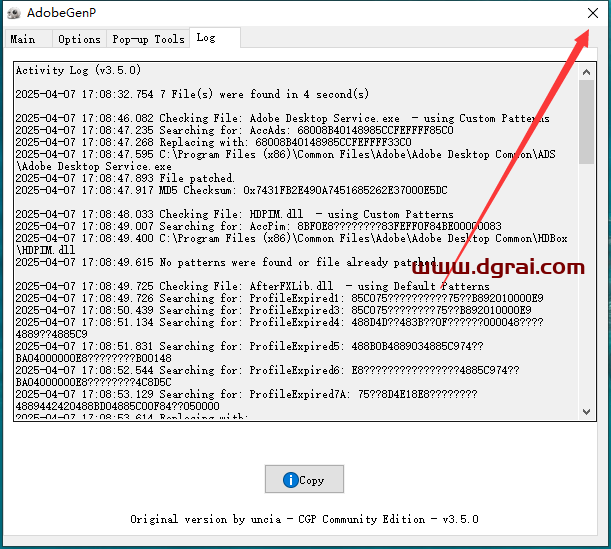The width and height of the screenshot is (611, 549).
Task: Open the Pop-up Tools tab
Action: (x=148, y=39)
